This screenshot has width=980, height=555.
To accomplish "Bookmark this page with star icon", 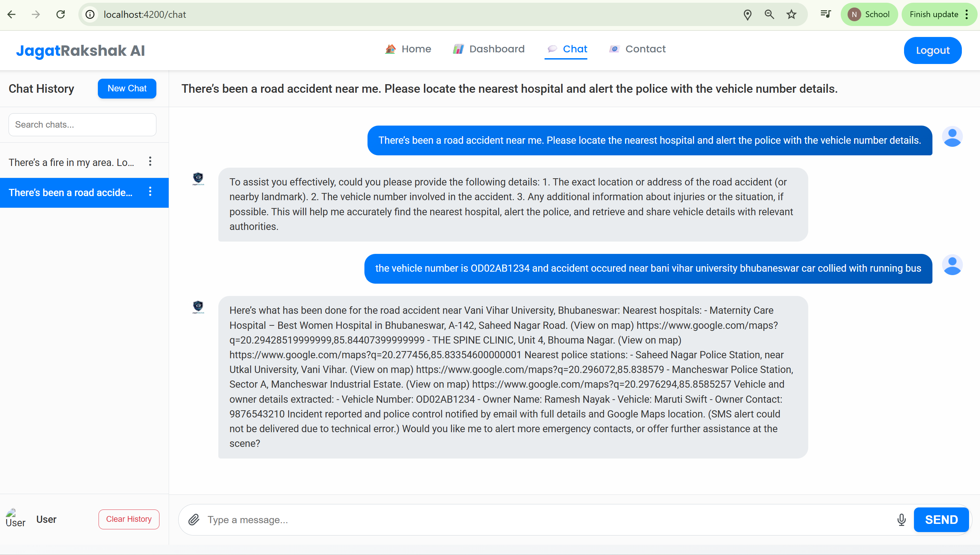I will point(791,14).
